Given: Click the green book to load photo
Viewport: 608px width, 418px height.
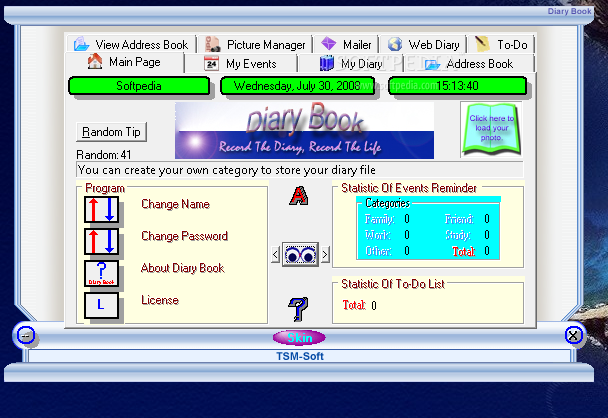Looking at the screenshot, I should coord(491,129).
